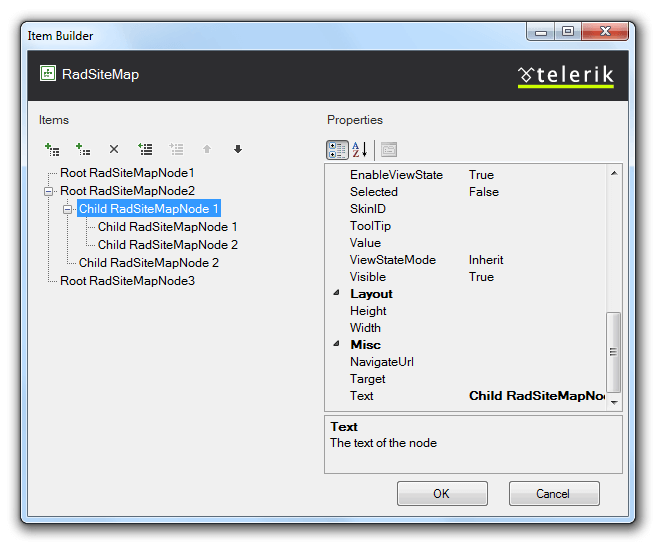Click the Promote (outdent) item icon
Viewport: 666px width, 554px height.
click(145, 149)
